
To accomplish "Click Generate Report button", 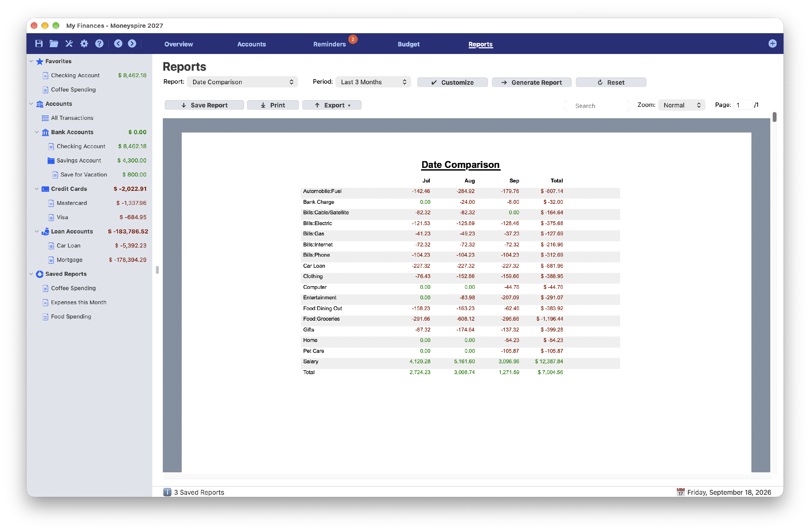I will click(532, 82).
